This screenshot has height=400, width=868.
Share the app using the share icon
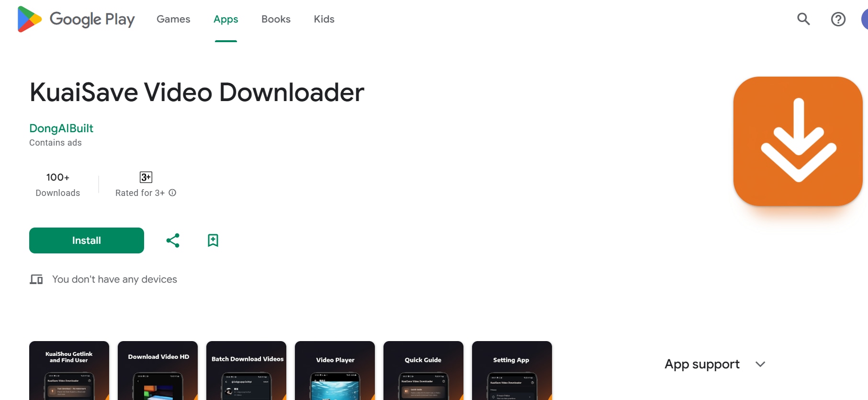(173, 240)
